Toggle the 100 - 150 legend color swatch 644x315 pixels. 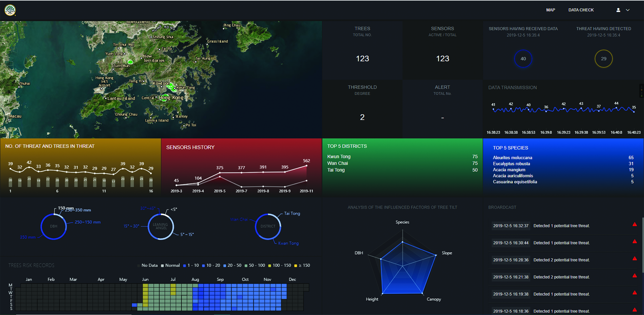tap(270, 266)
